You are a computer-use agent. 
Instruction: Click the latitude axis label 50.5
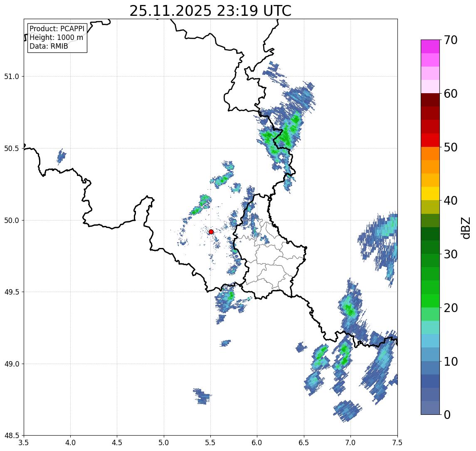[x=12, y=149]
